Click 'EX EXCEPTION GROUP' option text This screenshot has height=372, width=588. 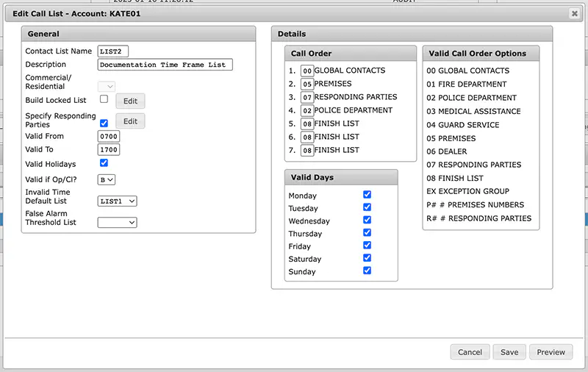coord(467,191)
